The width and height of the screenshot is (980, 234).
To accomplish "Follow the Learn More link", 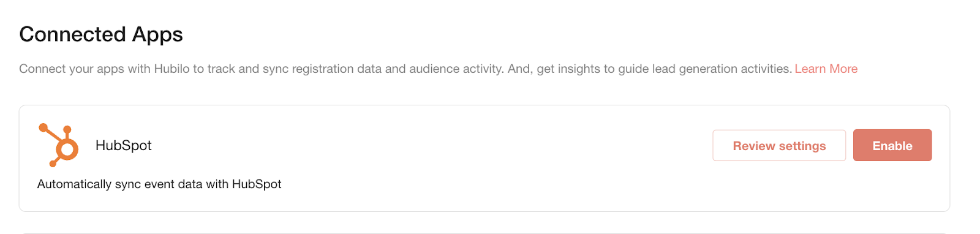I will (x=826, y=69).
